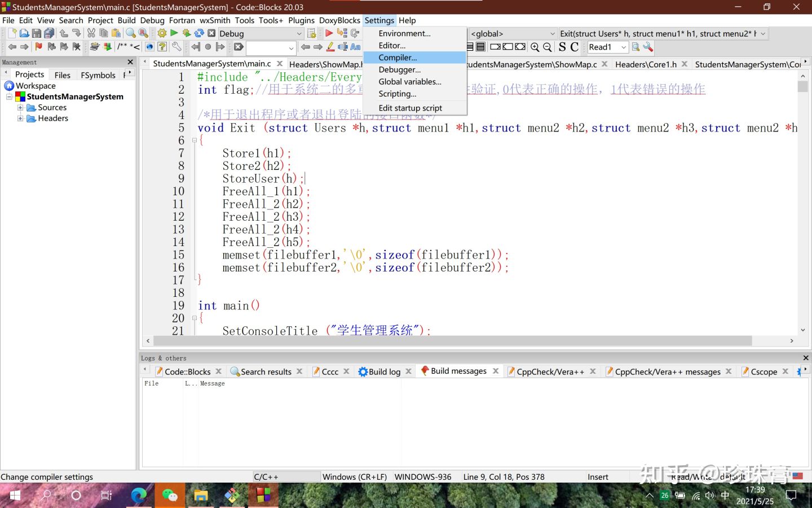Close the StudentsManagerSystem\main.c tab

(x=280, y=64)
